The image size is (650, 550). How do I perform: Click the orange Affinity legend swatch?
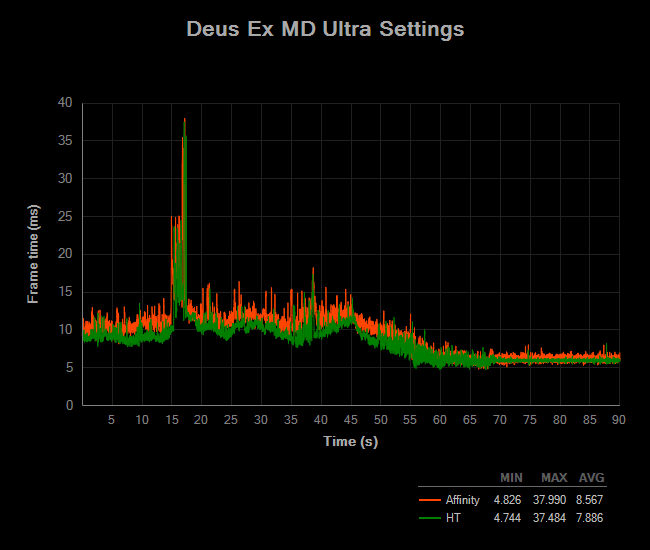coord(429,500)
